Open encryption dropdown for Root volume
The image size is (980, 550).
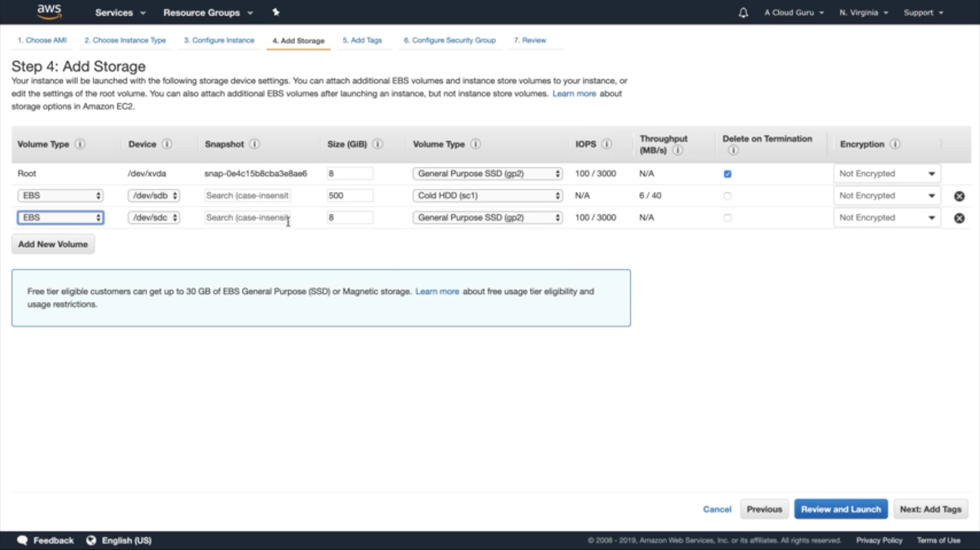point(887,173)
